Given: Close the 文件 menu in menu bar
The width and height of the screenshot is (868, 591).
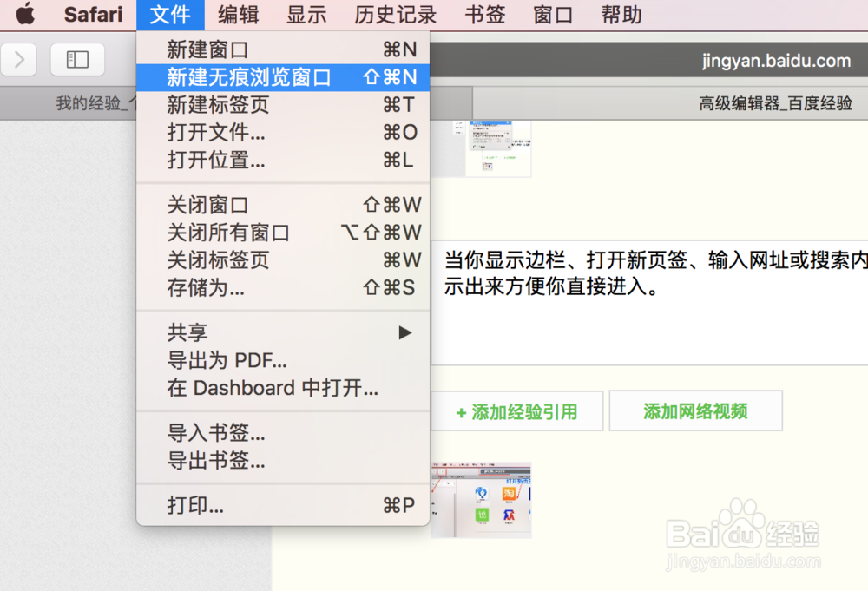Looking at the screenshot, I should click(170, 15).
